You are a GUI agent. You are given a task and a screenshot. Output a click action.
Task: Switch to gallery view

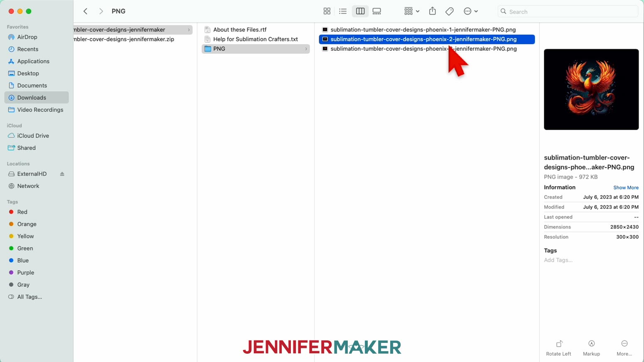(x=377, y=11)
